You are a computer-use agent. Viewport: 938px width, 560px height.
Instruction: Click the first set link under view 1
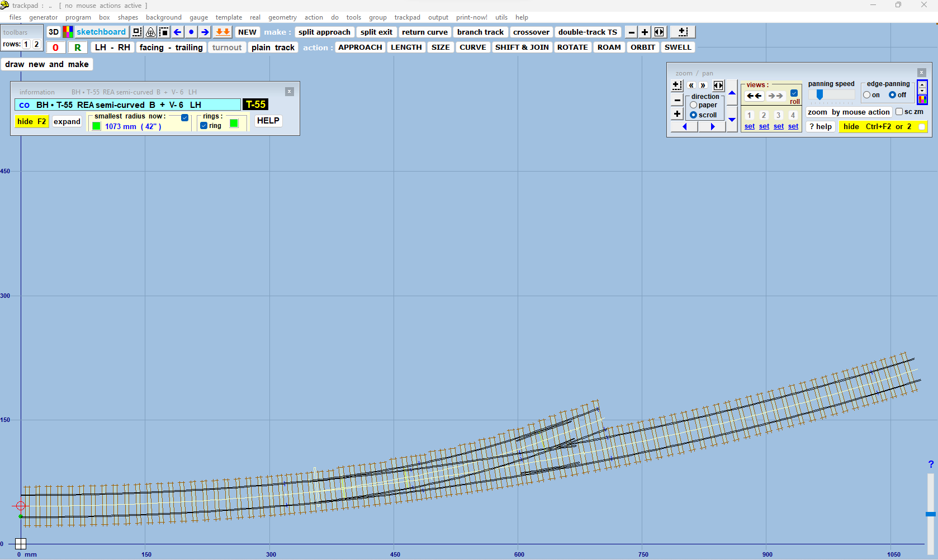(750, 127)
